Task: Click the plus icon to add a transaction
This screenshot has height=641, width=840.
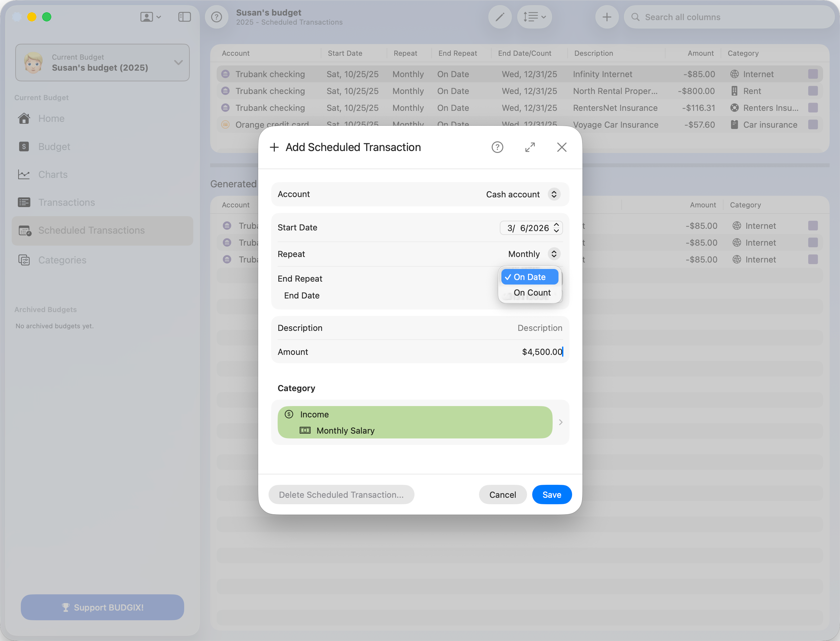Action: [607, 17]
